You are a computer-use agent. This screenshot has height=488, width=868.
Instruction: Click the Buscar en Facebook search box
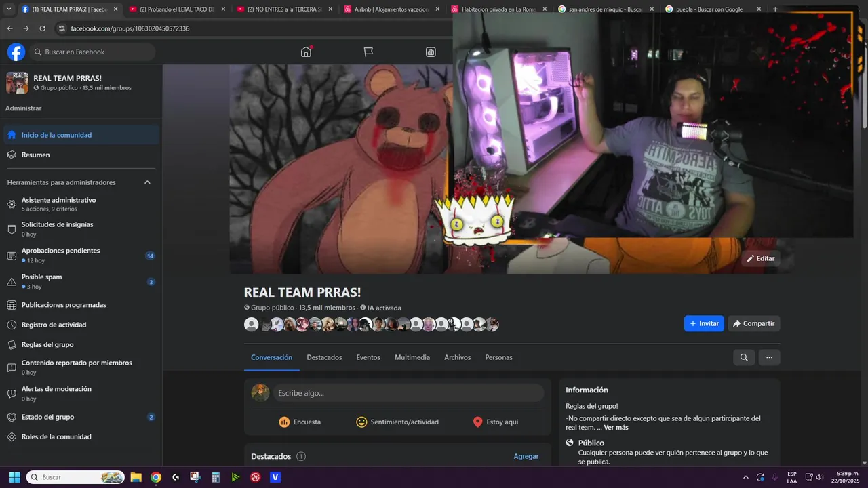click(92, 52)
